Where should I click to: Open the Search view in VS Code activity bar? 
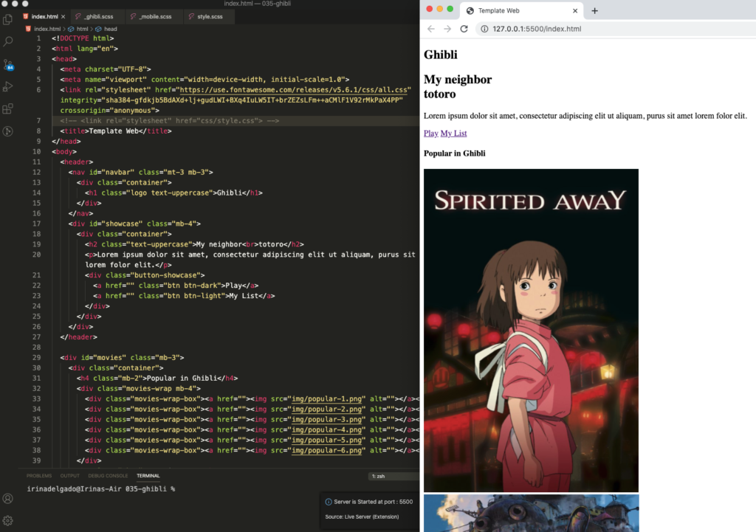click(7, 42)
